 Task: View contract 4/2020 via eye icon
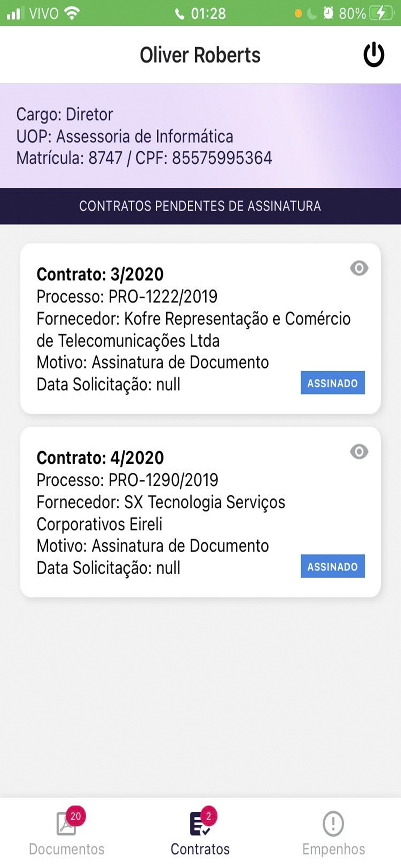point(359,451)
